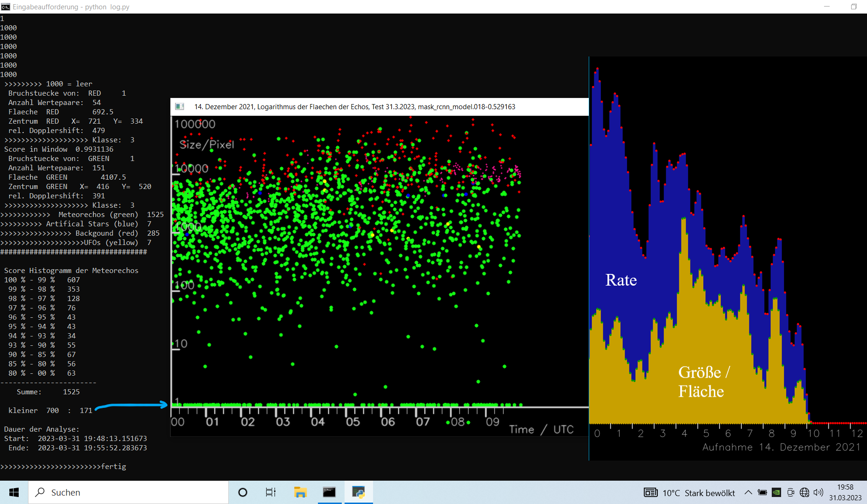Click the 'Meteorechos (green) 1525' line

pyautogui.click(x=82, y=215)
